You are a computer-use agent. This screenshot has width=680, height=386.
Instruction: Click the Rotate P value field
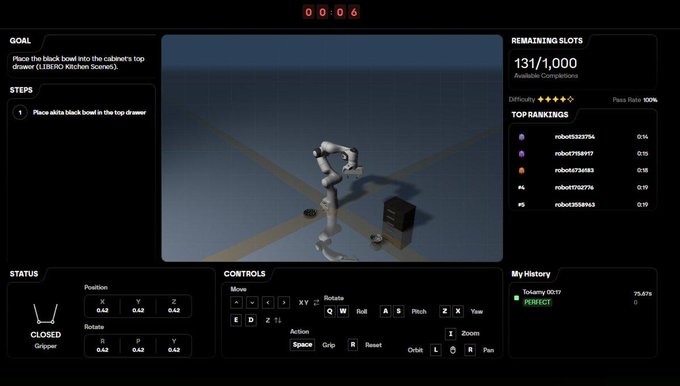(138, 345)
